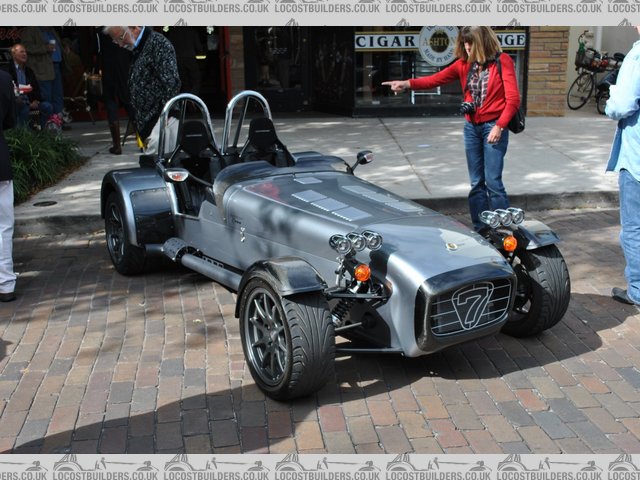Click the CIGAR sign text
This screenshot has height=480, width=640.
[386, 41]
